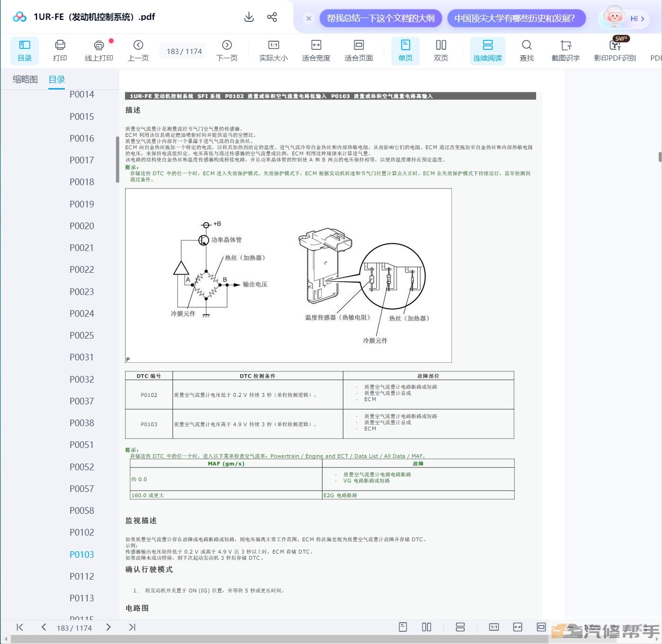Viewport: 662px width, 644px height.
Task: Open outline entry P0037
Action: point(82,401)
